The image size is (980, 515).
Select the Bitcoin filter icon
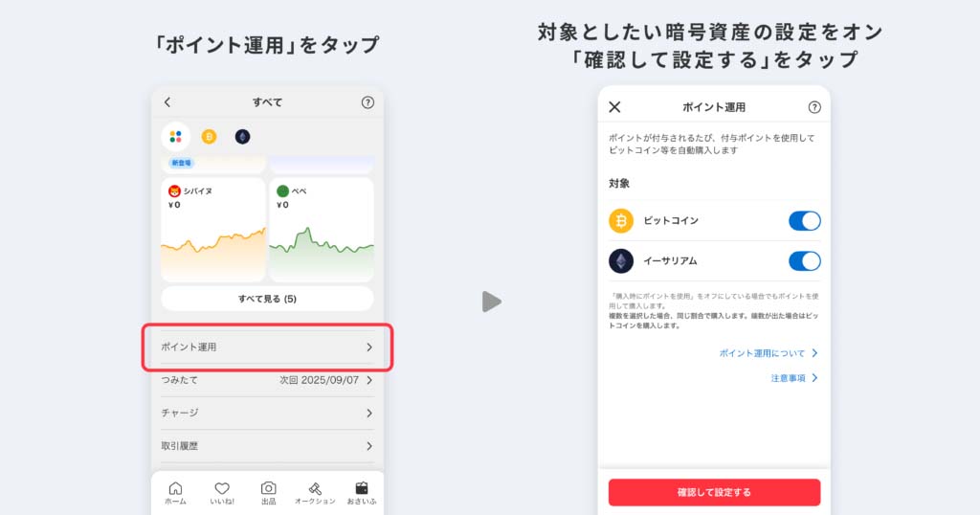(x=209, y=136)
